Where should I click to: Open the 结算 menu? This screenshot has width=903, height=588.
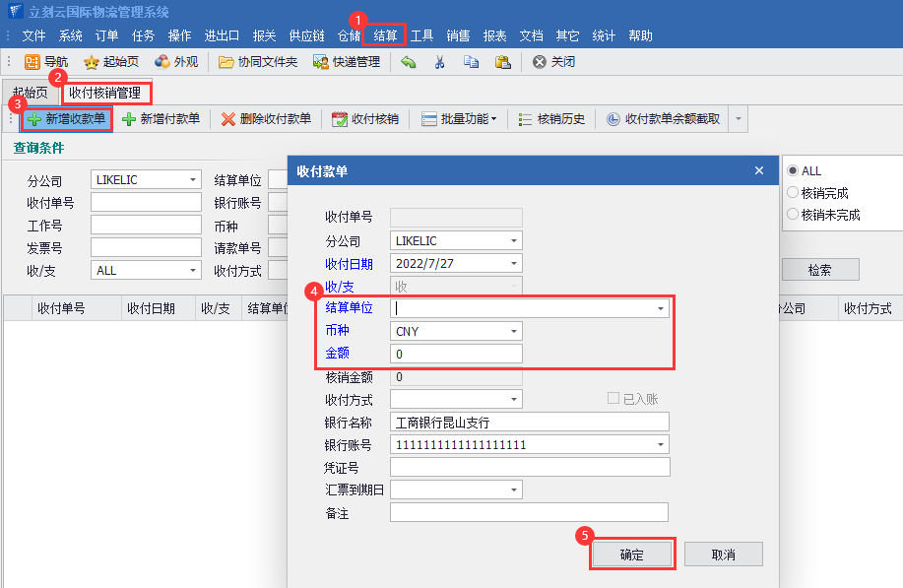385,35
